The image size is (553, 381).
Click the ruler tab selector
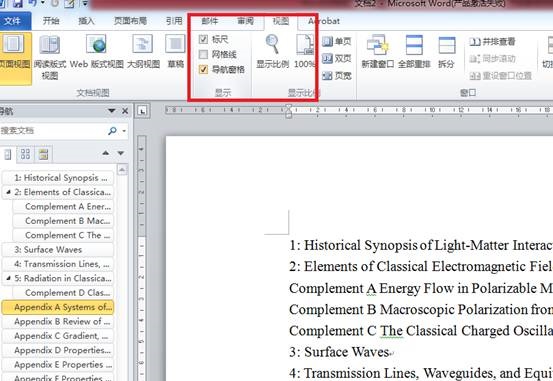pyautogui.click(x=142, y=111)
